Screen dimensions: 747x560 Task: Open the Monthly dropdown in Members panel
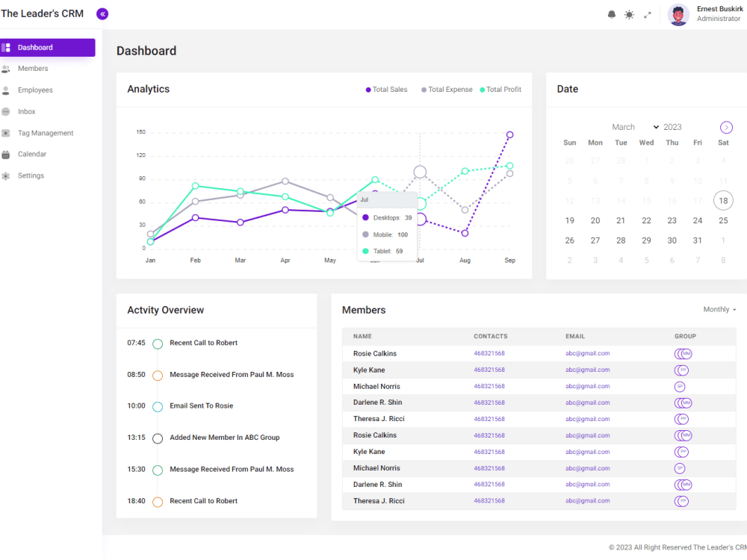[718, 309]
